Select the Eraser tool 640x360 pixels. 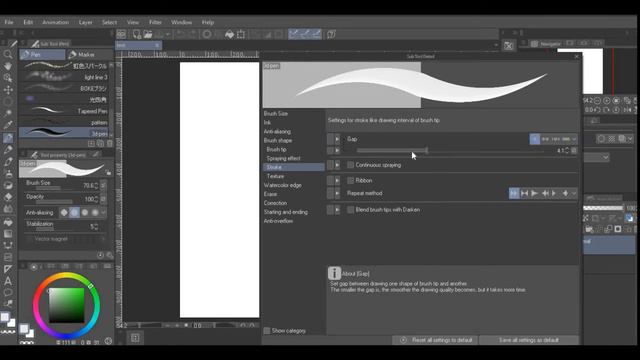coord(8,197)
